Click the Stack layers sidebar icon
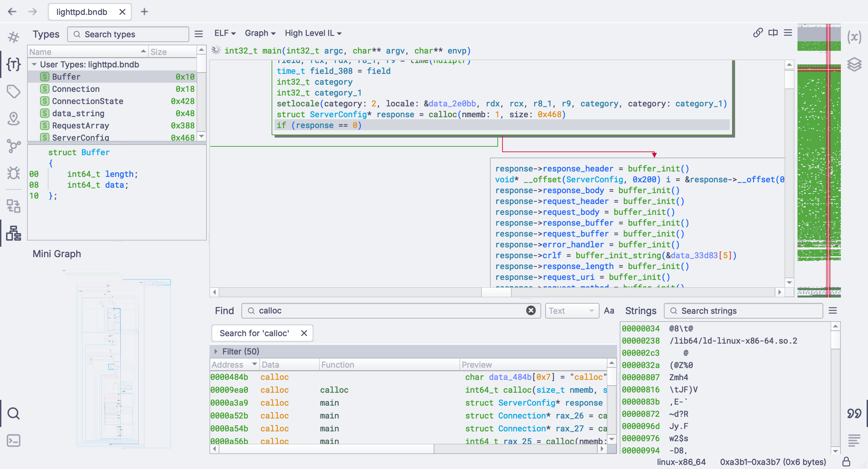The width and height of the screenshot is (868, 469). 854,64
